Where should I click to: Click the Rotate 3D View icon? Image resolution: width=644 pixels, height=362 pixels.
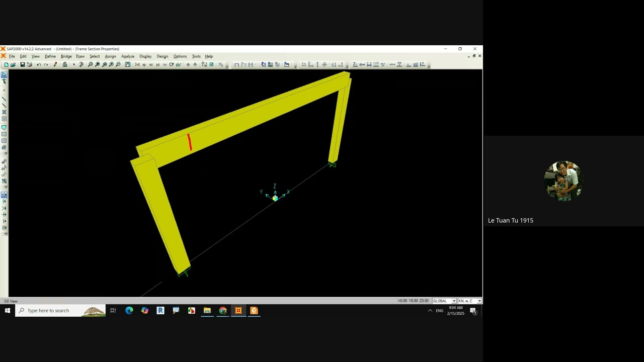point(172,64)
